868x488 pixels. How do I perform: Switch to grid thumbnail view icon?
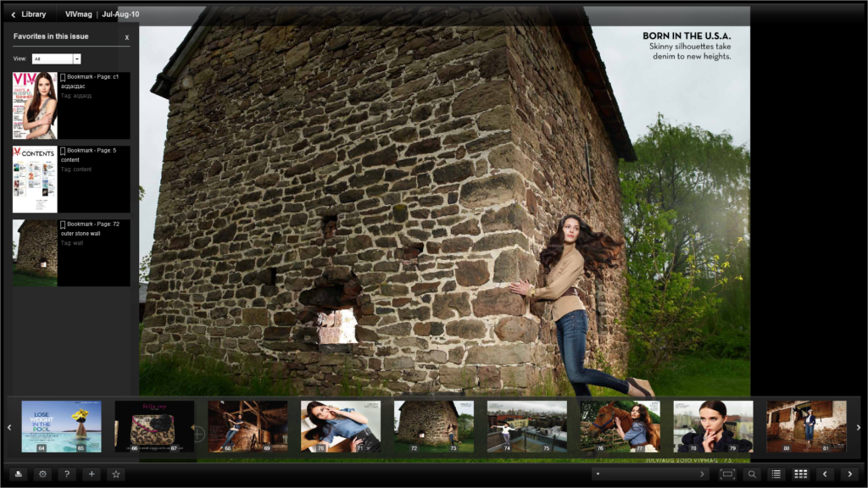click(801, 474)
